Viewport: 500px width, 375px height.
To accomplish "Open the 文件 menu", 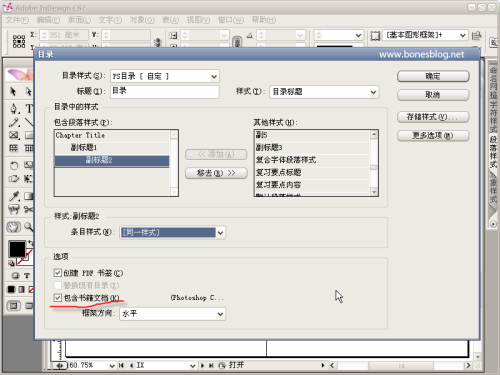I will (17, 20).
